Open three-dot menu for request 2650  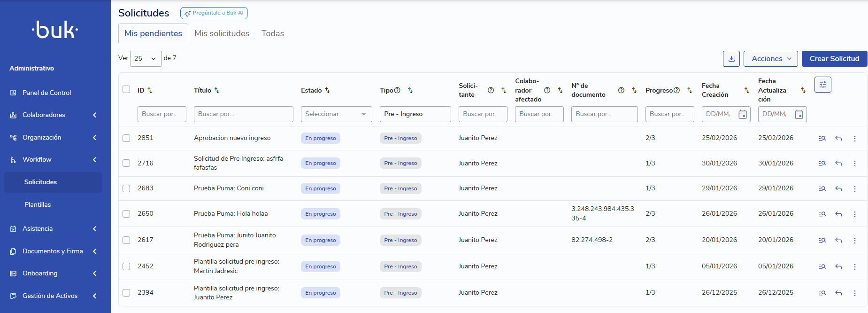click(854, 214)
